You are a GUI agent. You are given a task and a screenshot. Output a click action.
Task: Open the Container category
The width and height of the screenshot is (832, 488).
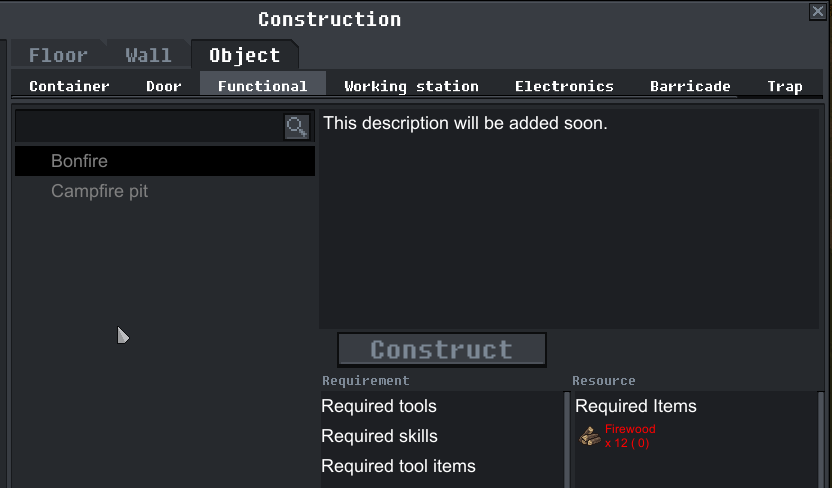(69, 86)
